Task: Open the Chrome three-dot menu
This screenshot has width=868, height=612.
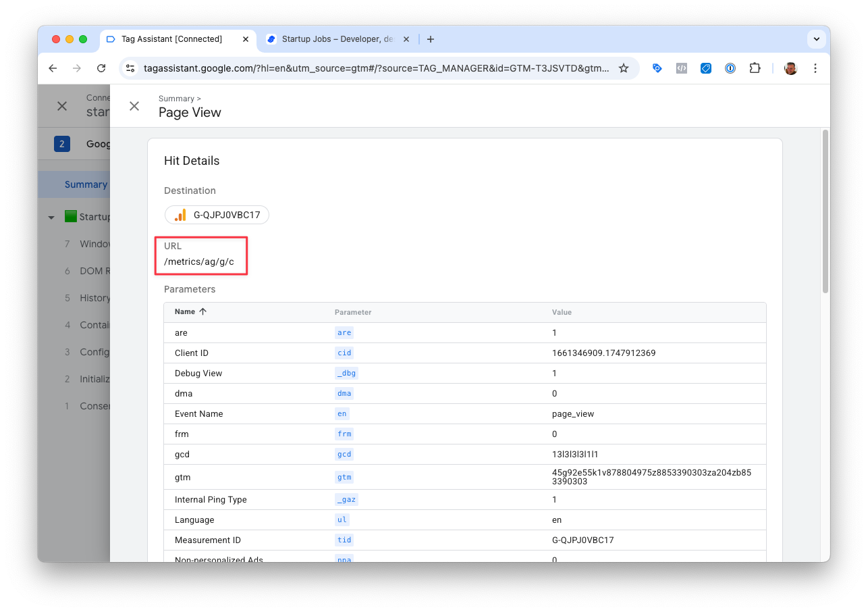Action: pos(815,68)
